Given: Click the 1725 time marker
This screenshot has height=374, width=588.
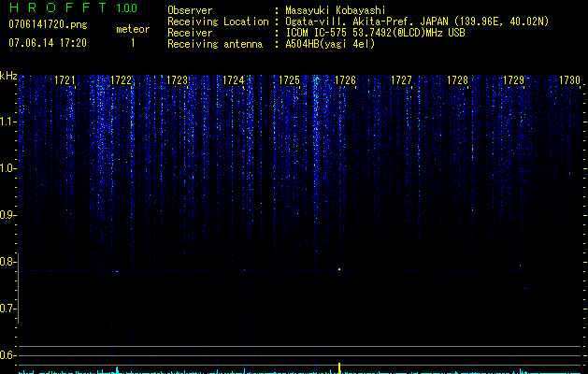Looking at the screenshot, I should 289,80.
